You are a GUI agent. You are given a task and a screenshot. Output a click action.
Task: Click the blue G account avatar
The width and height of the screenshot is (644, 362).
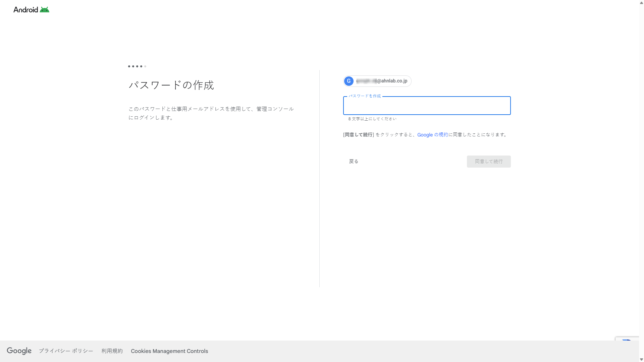point(349,81)
